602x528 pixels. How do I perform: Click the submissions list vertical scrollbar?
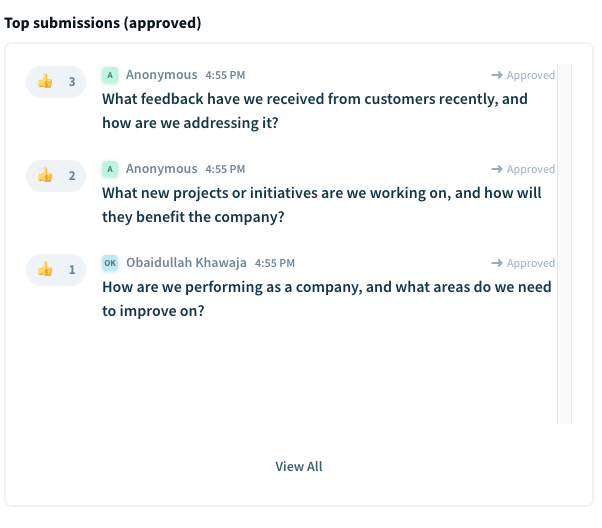coord(564,244)
